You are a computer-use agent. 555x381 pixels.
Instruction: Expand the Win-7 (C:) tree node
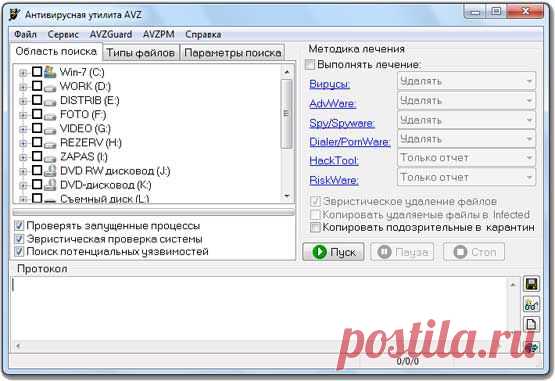pos(23,73)
